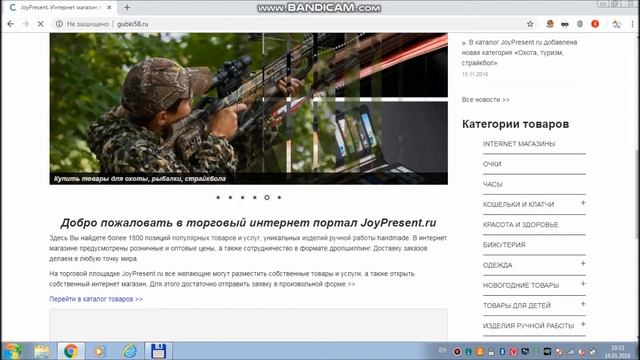This screenshot has width=640, height=360.
Task: Open the КОШЕЛЬКИ И КЛАТЧИ category link
Action: 518,204
